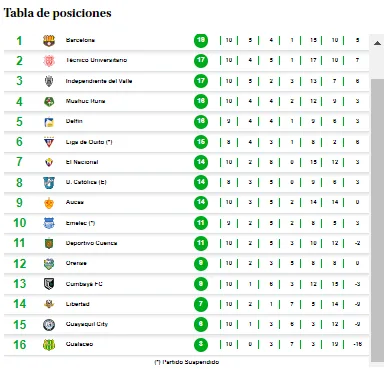Click the Mushuc Runa team logo
384x369 pixels.
[49, 101]
